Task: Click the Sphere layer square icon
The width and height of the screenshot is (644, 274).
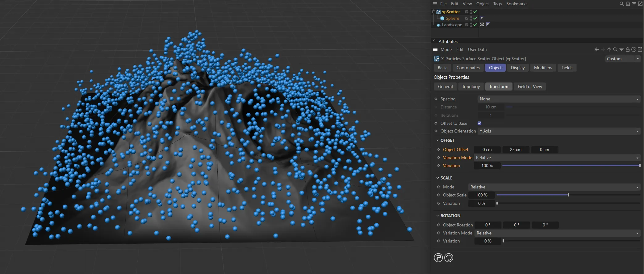Action: 467,18
